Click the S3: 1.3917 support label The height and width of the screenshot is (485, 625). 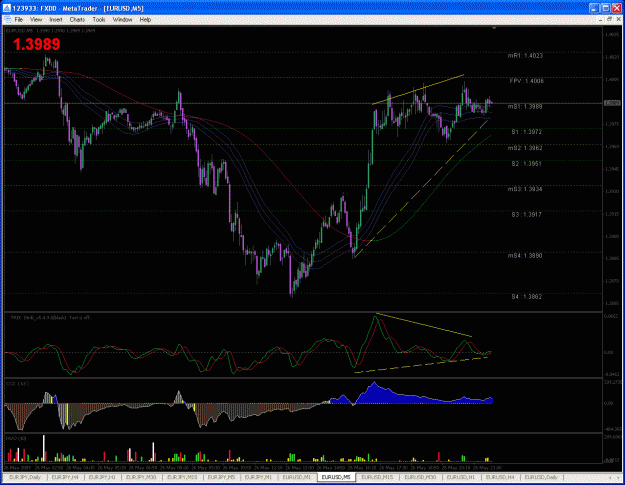coord(527,214)
